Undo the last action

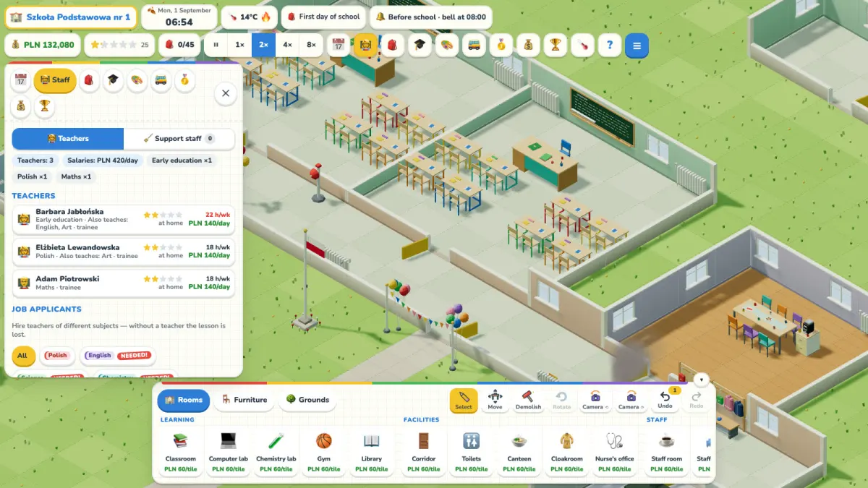(665, 399)
